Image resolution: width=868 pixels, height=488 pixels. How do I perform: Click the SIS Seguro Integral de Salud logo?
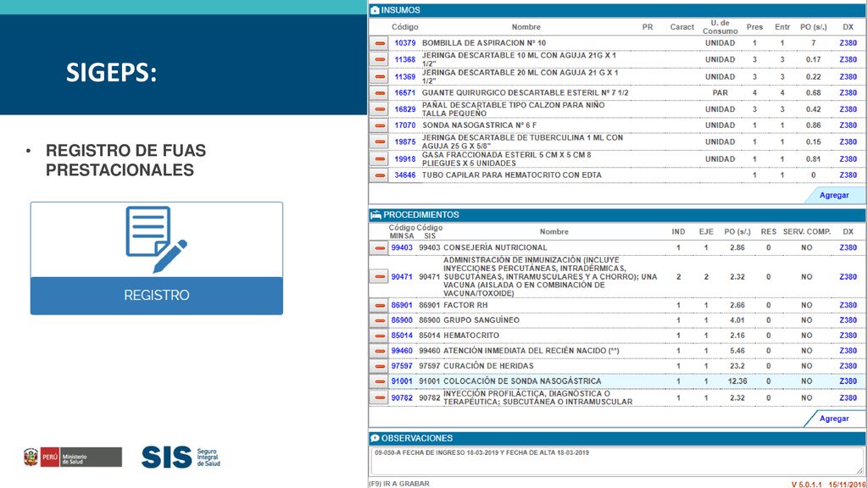[x=181, y=457]
